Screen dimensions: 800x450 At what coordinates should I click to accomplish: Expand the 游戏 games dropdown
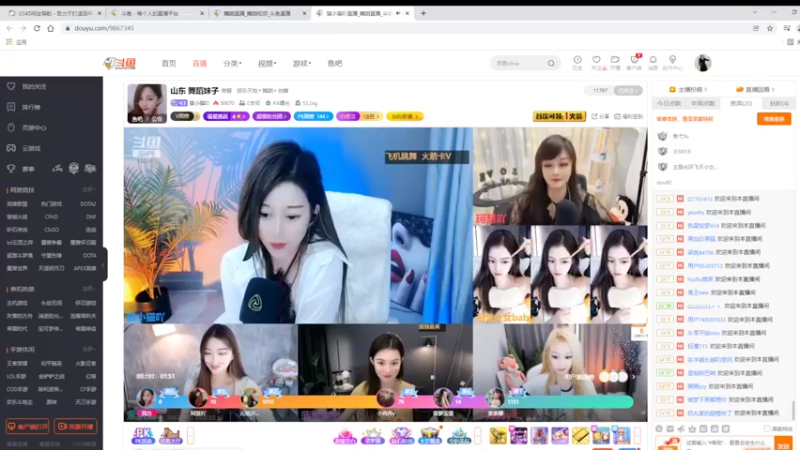302,63
